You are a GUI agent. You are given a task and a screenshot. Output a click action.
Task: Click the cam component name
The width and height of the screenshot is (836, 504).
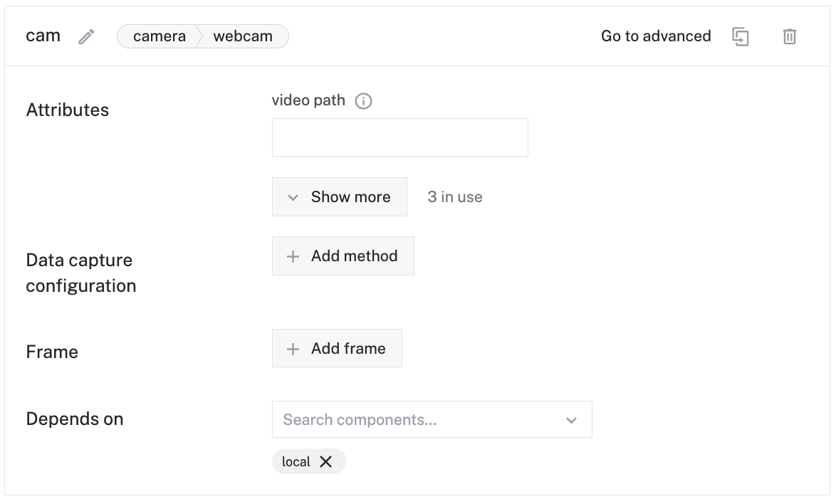(43, 36)
